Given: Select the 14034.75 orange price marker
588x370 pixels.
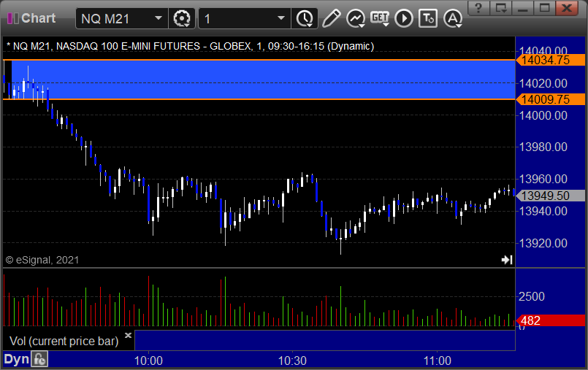Looking at the screenshot, I should [551, 60].
